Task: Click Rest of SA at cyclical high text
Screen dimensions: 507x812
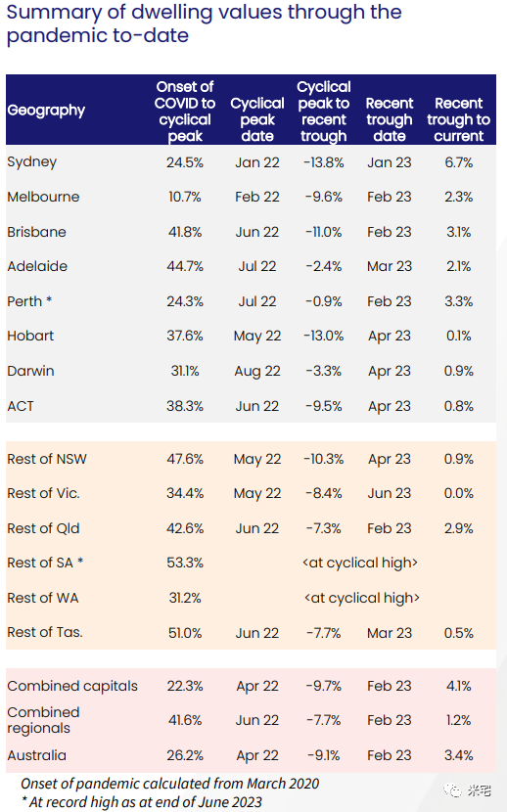Action: click(360, 563)
